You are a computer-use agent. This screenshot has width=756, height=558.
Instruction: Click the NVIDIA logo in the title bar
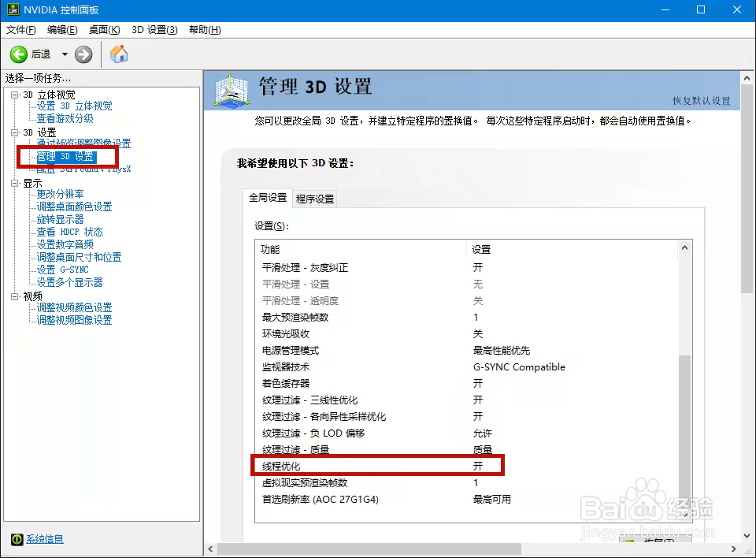pyautogui.click(x=13, y=9)
